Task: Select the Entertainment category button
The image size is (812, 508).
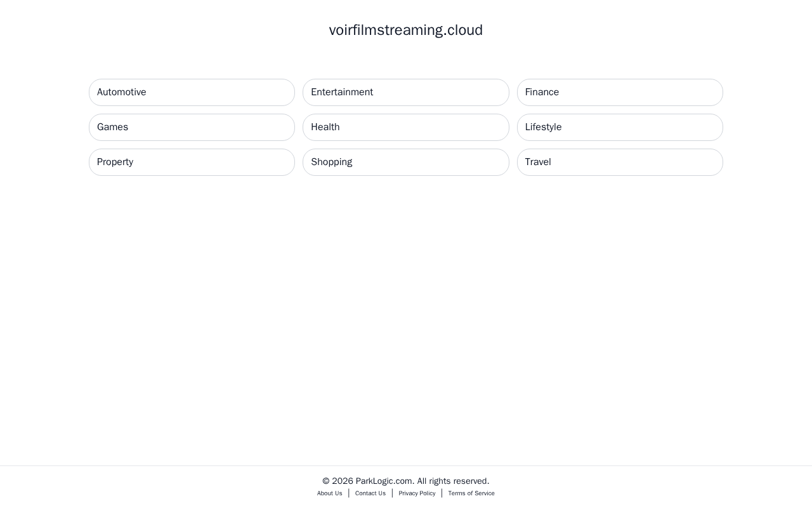Action: tap(406, 92)
